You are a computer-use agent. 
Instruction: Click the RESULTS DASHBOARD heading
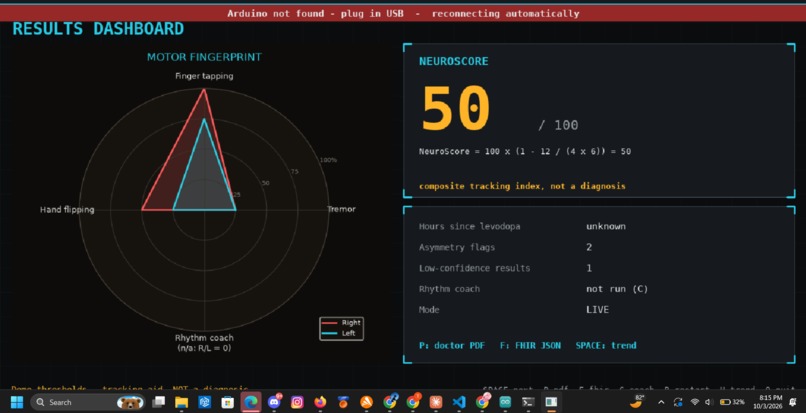pyautogui.click(x=98, y=29)
